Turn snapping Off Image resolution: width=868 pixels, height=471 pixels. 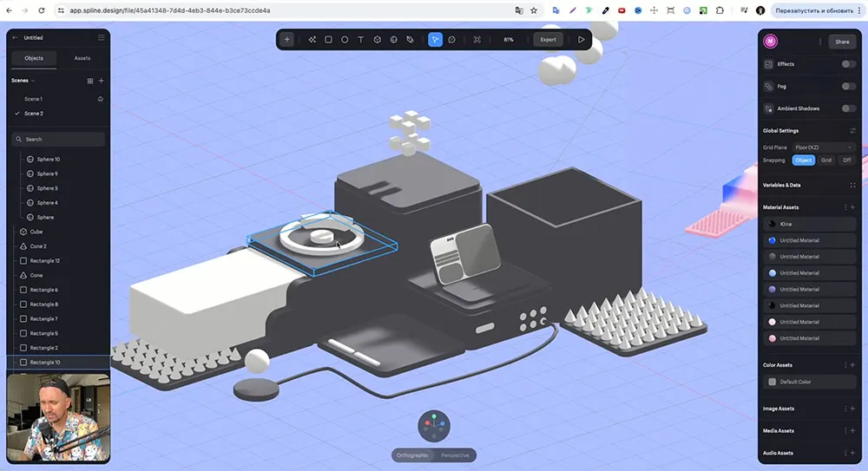[846, 160]
